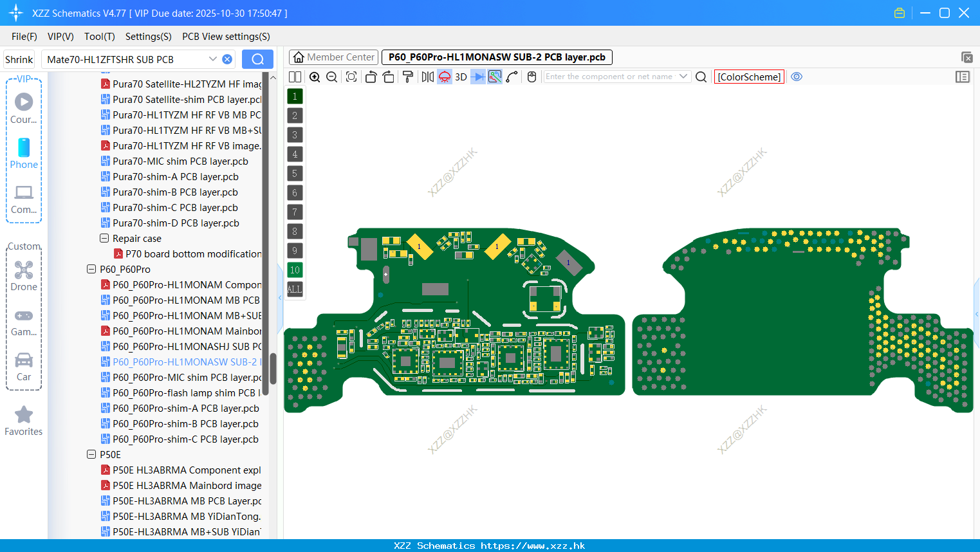Screen dimensions: 980x552
Task: Open the Tool(T) menu
Action: [x=100, y=37]
